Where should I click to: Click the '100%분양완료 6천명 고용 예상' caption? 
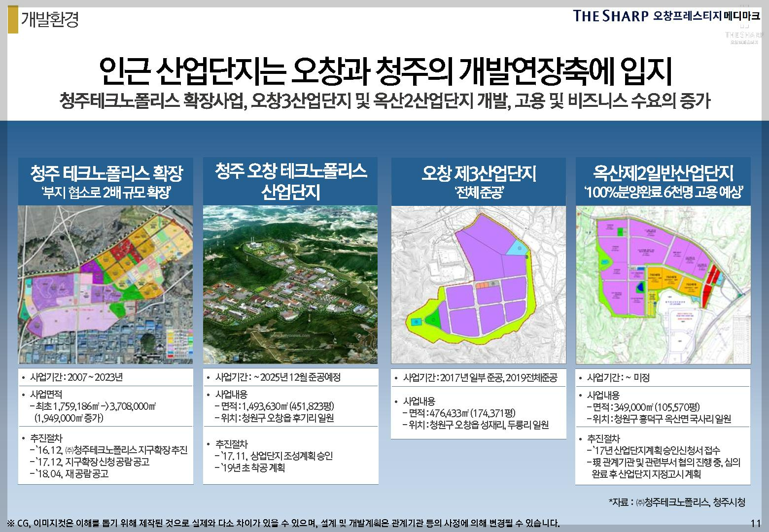pos(663,192)
